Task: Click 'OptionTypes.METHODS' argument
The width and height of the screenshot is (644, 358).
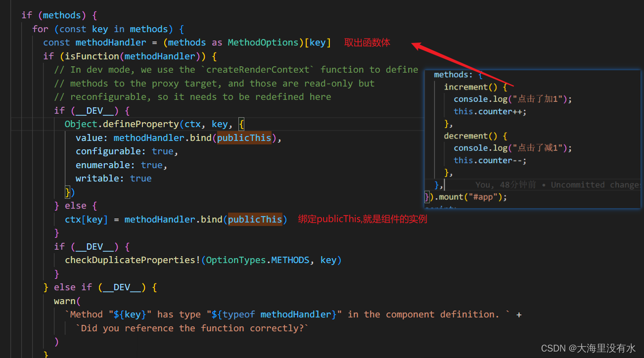Action: point(257,260)
